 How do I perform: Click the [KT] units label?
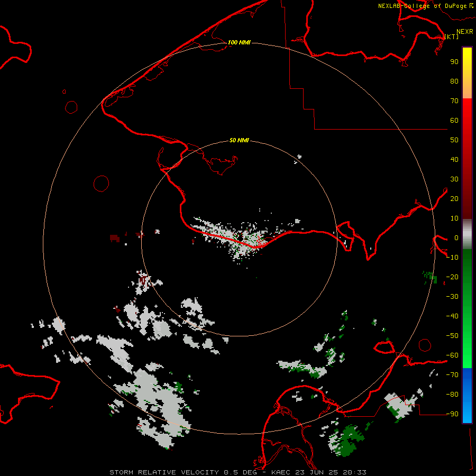click(452, 36)
